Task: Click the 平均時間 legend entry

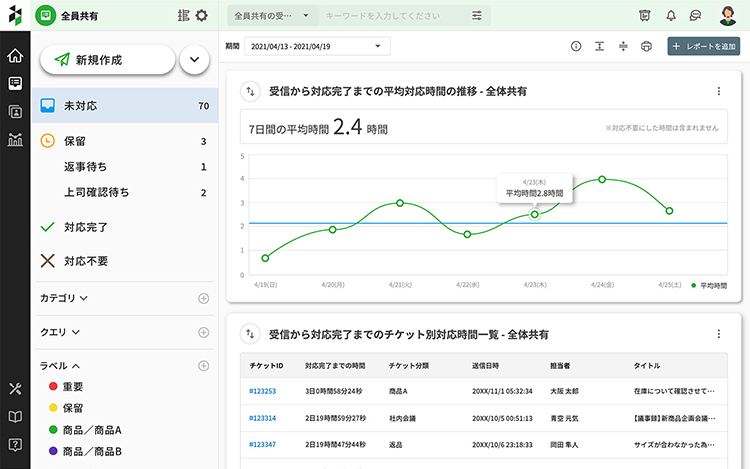Action: click(x=709, y=285)
